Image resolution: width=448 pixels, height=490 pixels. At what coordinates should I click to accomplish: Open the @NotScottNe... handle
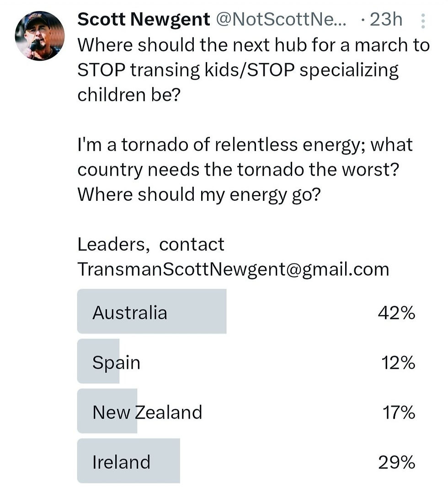pyautogui.click(x=281, y=19)
